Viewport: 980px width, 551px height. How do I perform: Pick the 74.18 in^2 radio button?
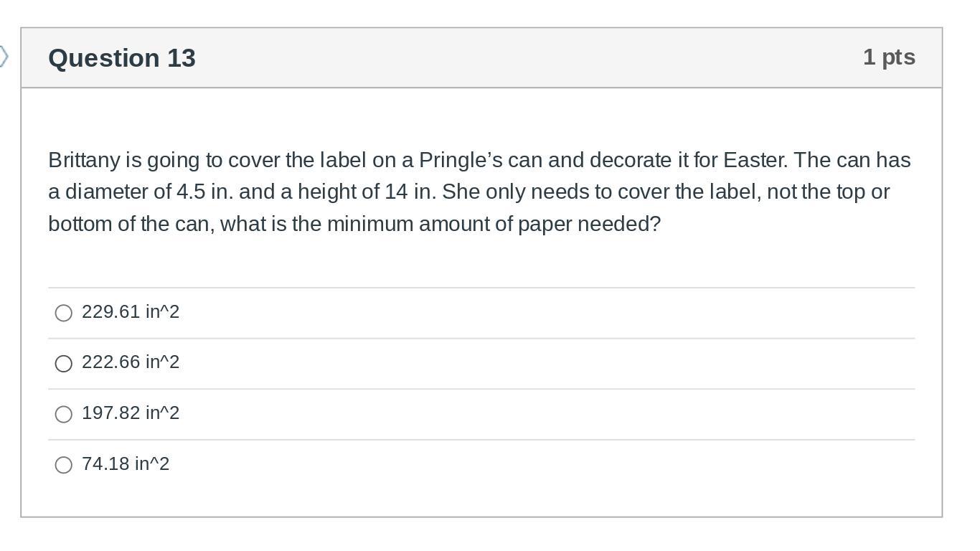(x=64, y=465)
